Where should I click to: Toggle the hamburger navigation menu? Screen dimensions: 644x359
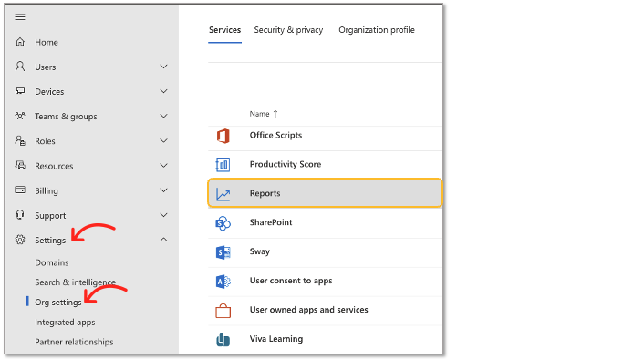pos(20,16)
